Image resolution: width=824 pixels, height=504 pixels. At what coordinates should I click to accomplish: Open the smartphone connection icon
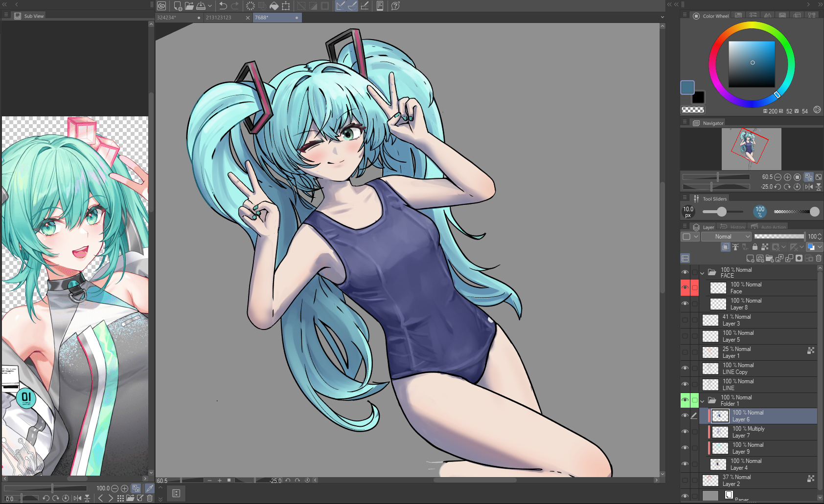380,6
